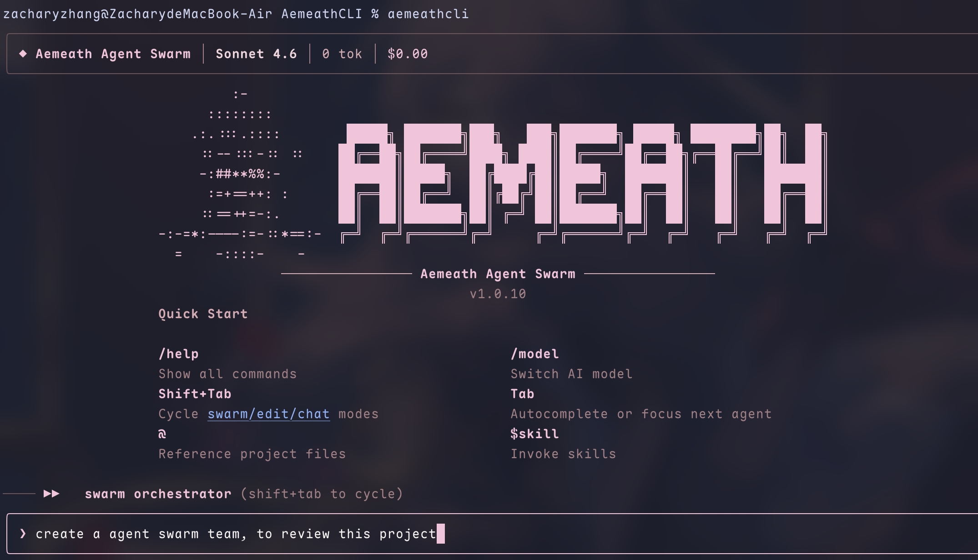The height and width of the screenshot is (560, 978).
Task: Select the Aemeath Agent Swarm title
Action: pyautogui.click(x=498, y=273)
